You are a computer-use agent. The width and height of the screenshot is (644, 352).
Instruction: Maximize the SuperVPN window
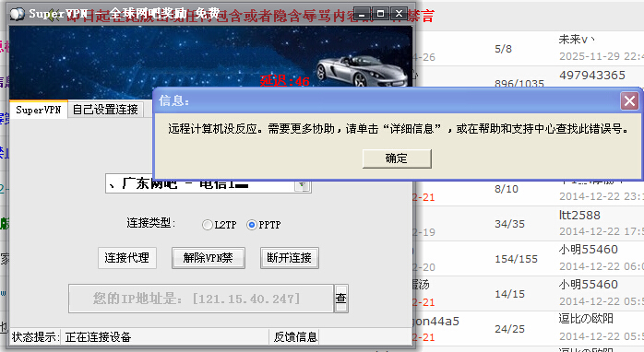click(380, 14)
